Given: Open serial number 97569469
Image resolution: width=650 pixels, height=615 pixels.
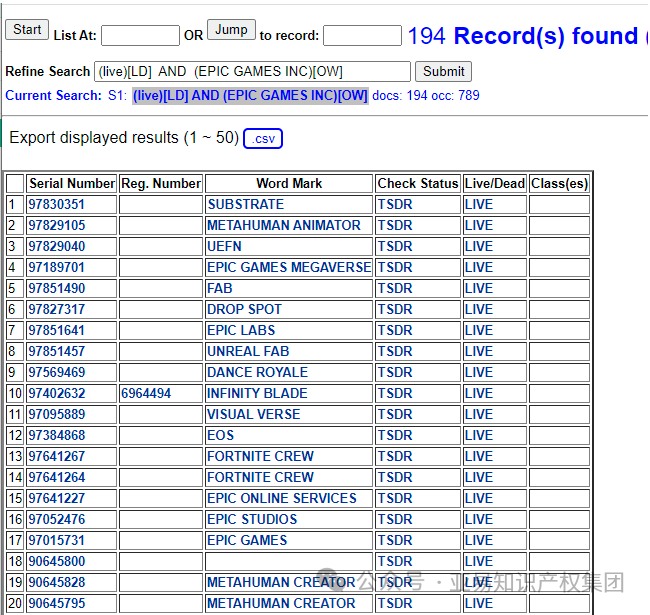Looking at the screenshot, I should 56,373.
